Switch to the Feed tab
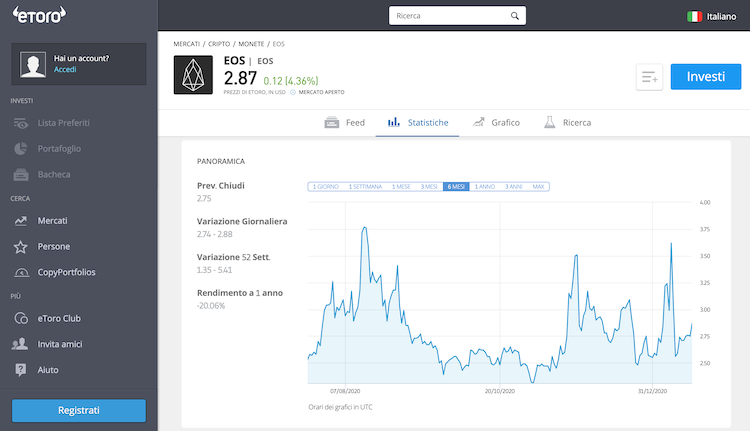 point(344,123)
